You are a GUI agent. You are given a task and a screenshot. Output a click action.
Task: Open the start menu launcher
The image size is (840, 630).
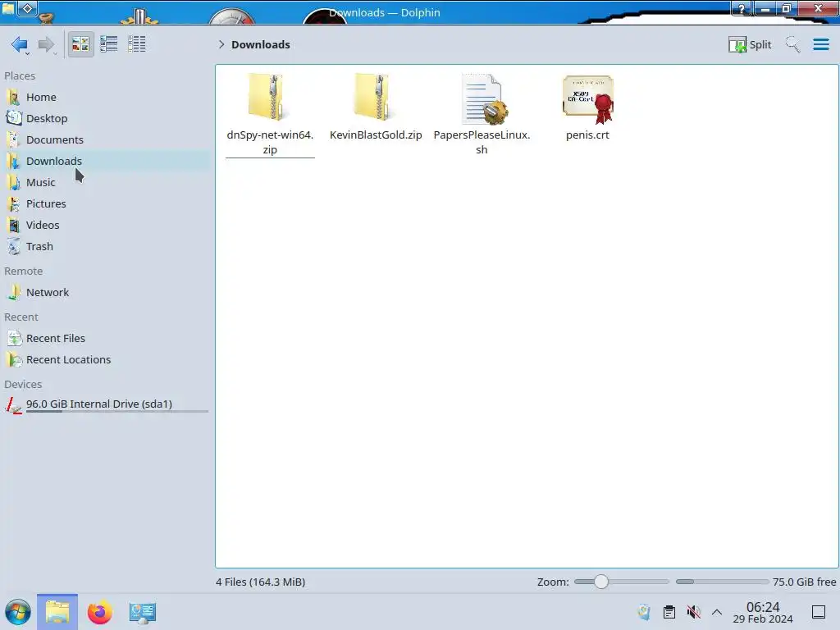click(18, 612)
